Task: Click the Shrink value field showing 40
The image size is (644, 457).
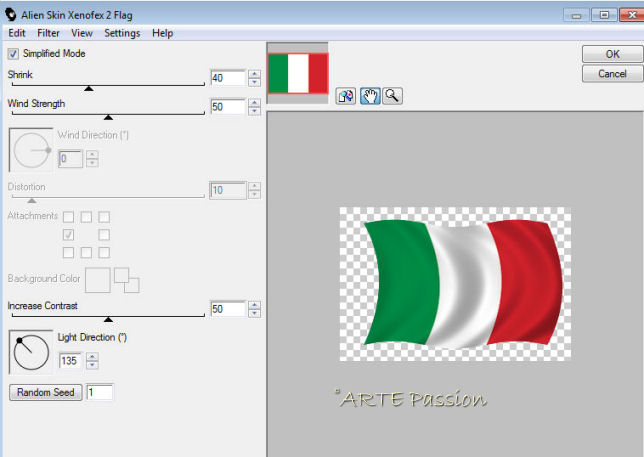Action: pyautogui.click(x=228, y=78)
